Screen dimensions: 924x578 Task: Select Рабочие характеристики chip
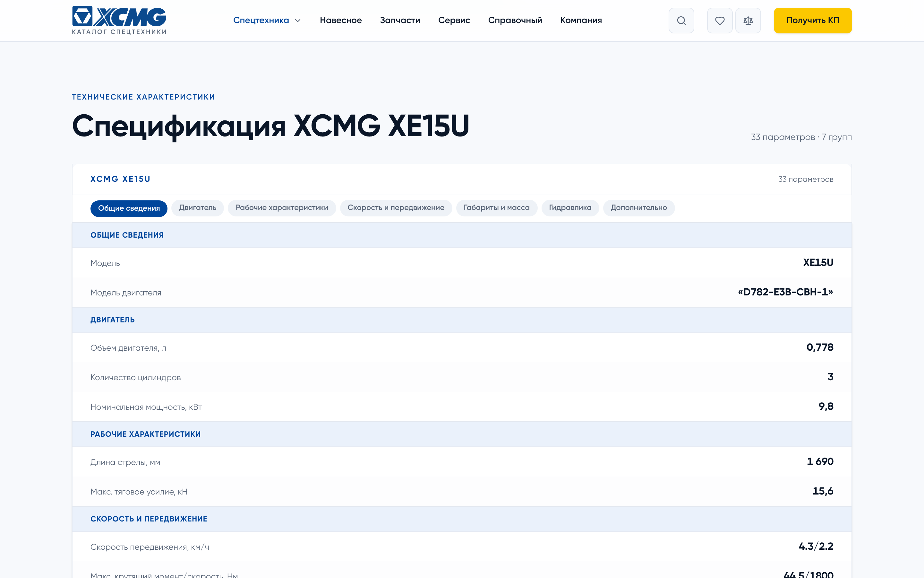[282, 207]
